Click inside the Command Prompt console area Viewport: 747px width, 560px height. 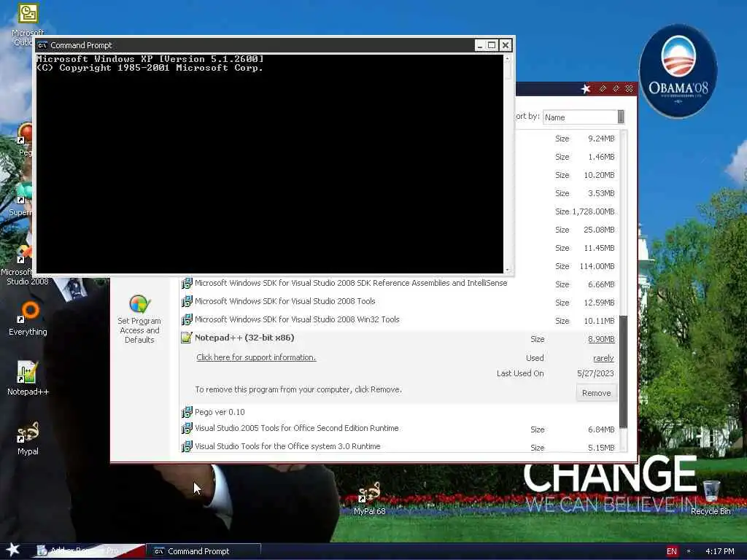point(270,164)
